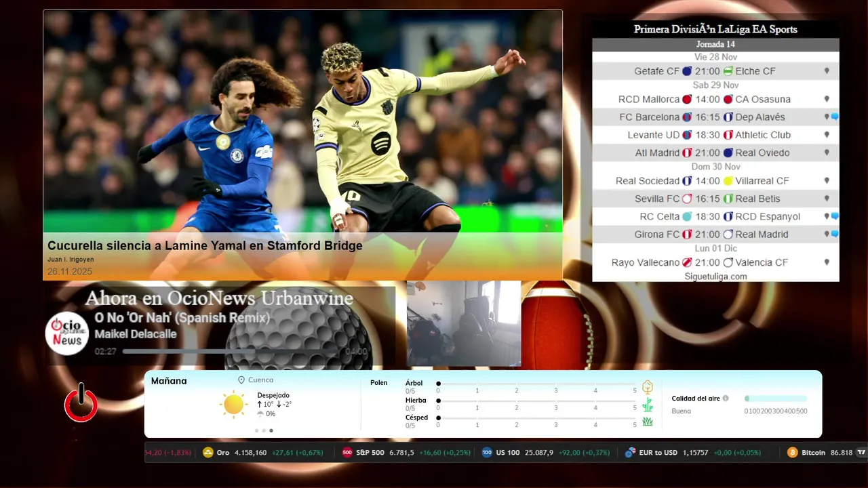The height and width of the screenshot is (488, 868).
Task: Click the Bitcoin price 86.818
Action: (841, 453)
